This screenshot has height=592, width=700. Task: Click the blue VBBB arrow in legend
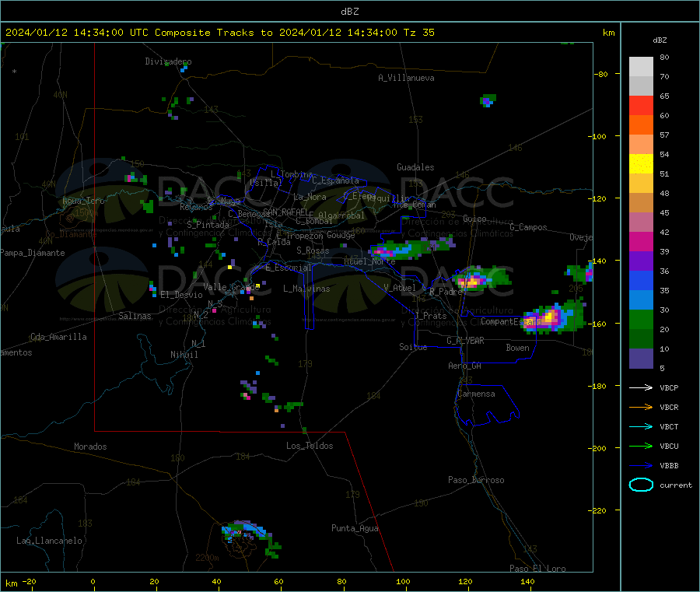point(641,465)
